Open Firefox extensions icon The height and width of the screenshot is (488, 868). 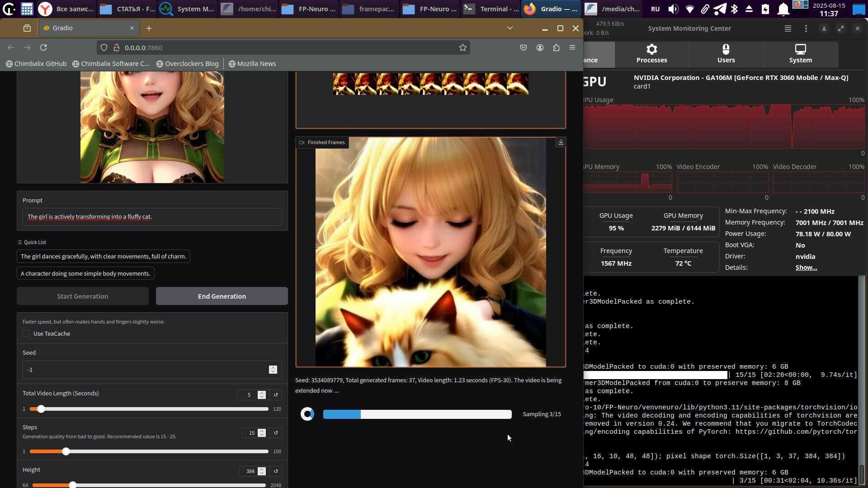coord(556,47)
